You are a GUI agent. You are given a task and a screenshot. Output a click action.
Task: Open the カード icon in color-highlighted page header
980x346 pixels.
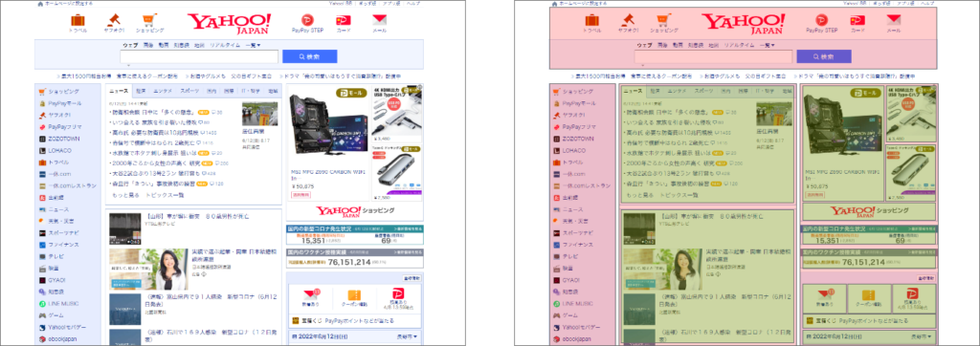pos(857,20)
